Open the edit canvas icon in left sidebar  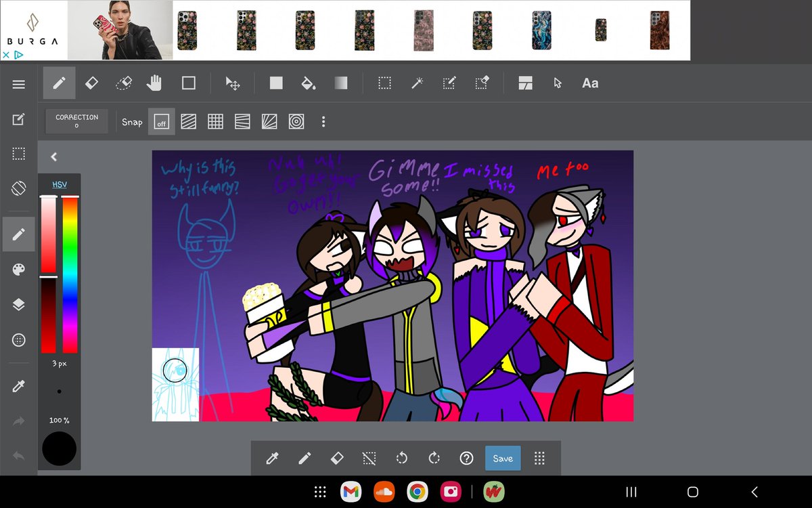tap(19, 119)
